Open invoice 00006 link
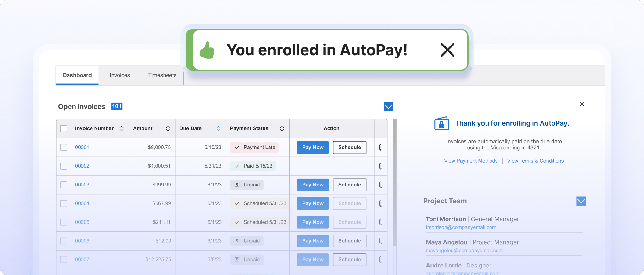Viewport: 644px width, 275px height. (82, 241)
